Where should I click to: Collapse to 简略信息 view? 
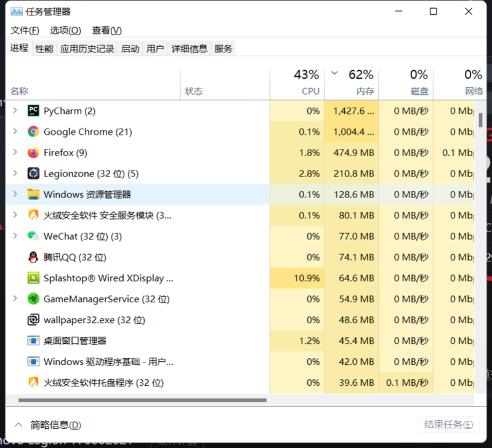coord(48,425)
